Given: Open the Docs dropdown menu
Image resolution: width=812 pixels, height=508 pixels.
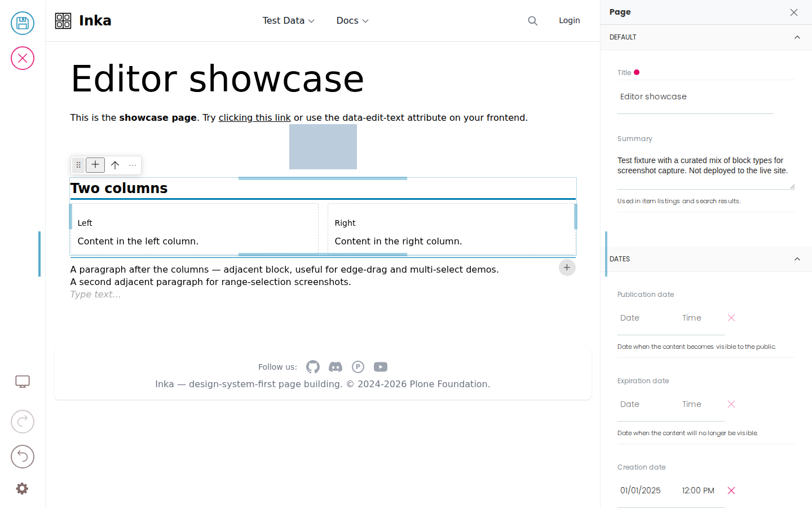Looking at the screenshot, I should click(352, 21).
